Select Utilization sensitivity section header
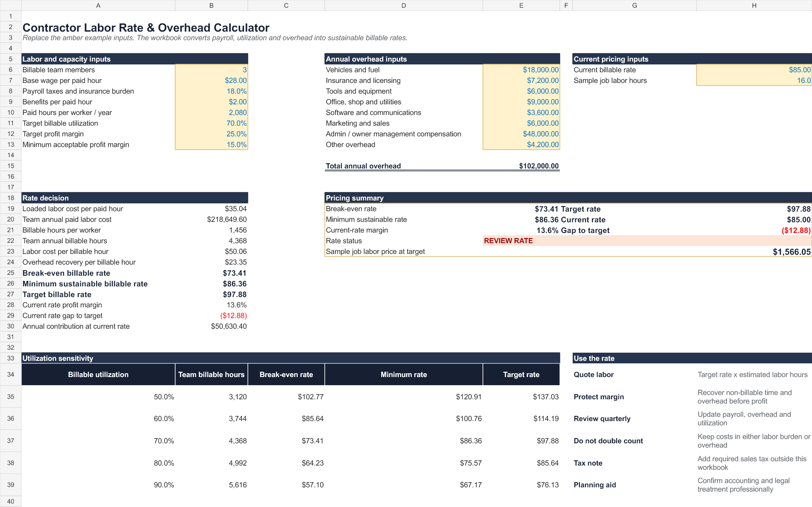This screenshot has height=507, width=812. (x=291, y=358)
